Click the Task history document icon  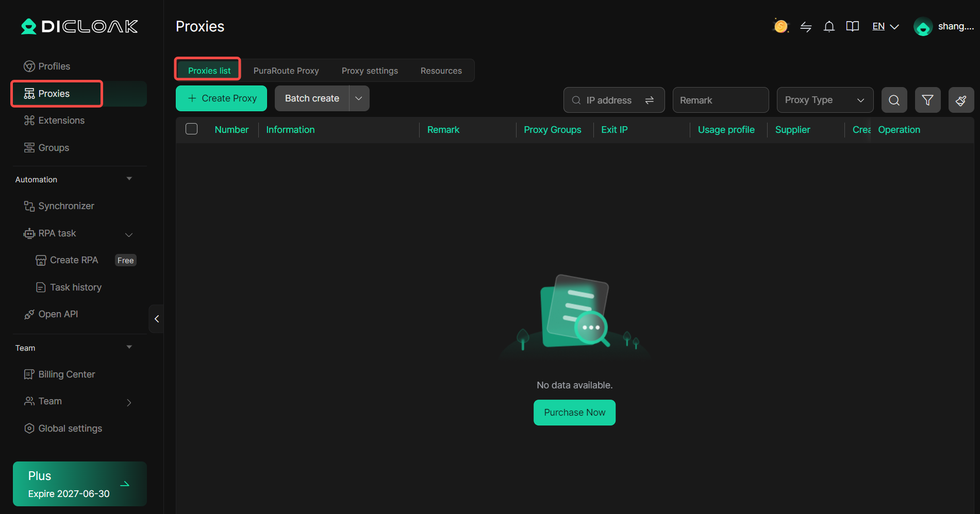click(x=41, y=287)
